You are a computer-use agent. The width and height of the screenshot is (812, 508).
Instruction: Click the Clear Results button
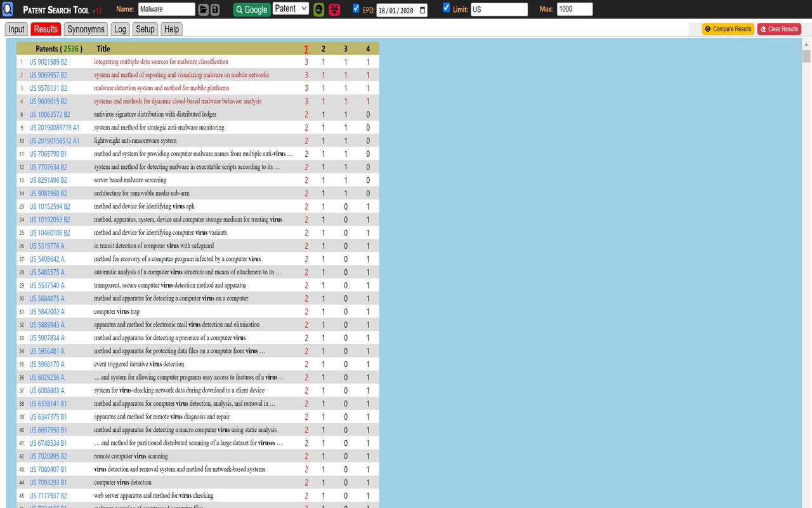coord(779,29)
